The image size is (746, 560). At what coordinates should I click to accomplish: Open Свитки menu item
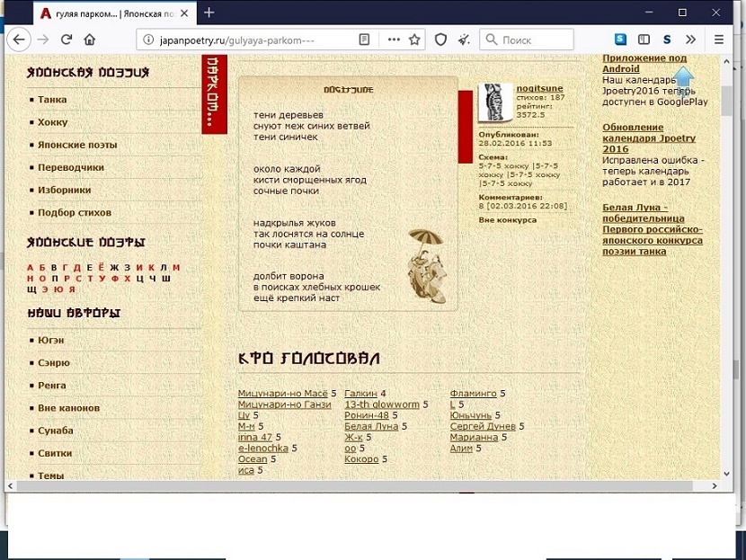pyautogui.click(x=55, y=453)
